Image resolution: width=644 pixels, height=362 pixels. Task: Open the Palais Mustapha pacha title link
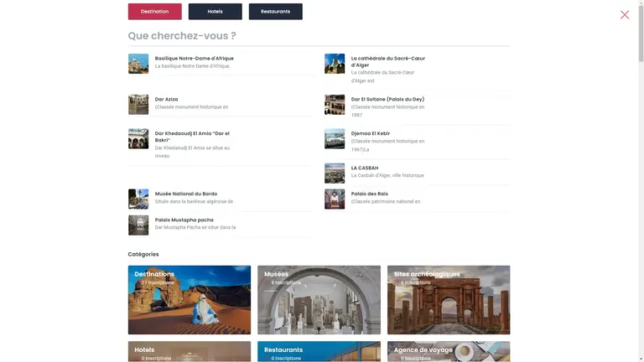tap(184, 220)
